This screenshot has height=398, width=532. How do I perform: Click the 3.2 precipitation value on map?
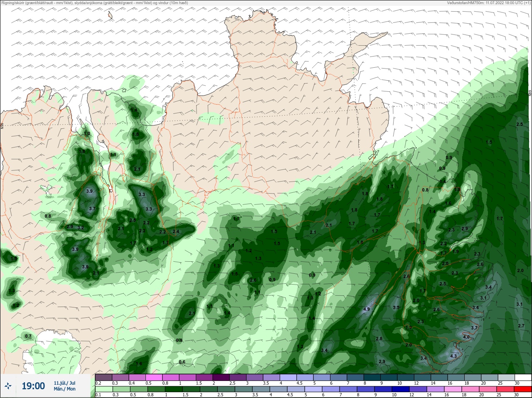81,228
